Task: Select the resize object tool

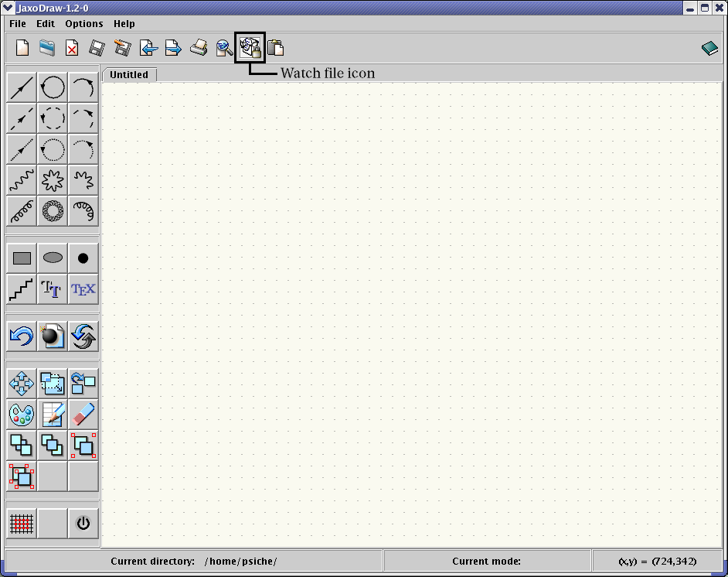Action: point(53,384)
